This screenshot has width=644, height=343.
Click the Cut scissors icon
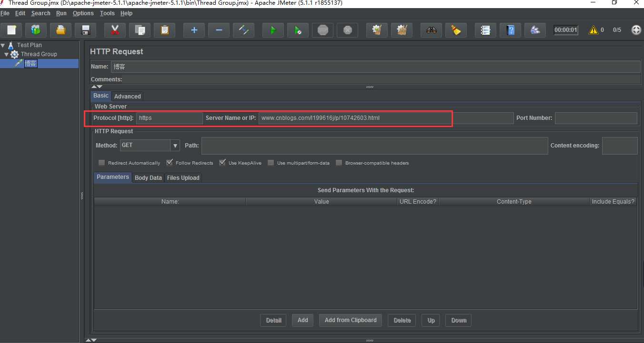115,30
